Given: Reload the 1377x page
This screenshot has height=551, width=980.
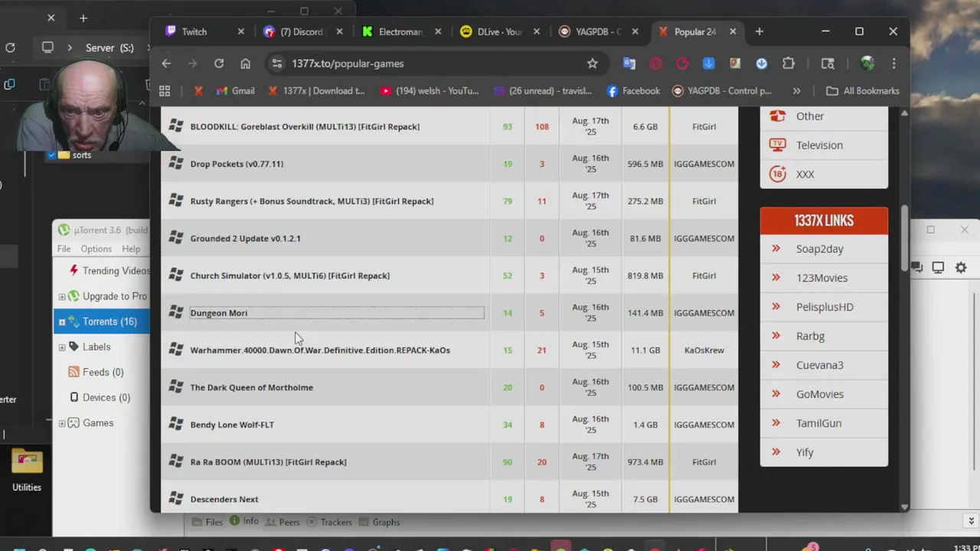Looking at the screenshot, I should click(219, 64).
